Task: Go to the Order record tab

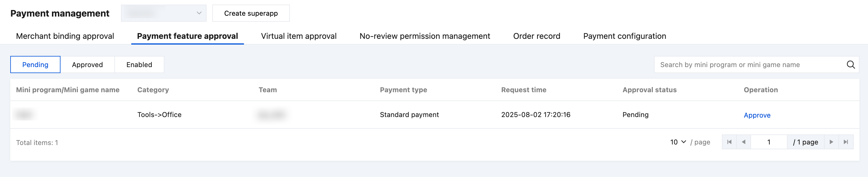Action: [536, 36]
